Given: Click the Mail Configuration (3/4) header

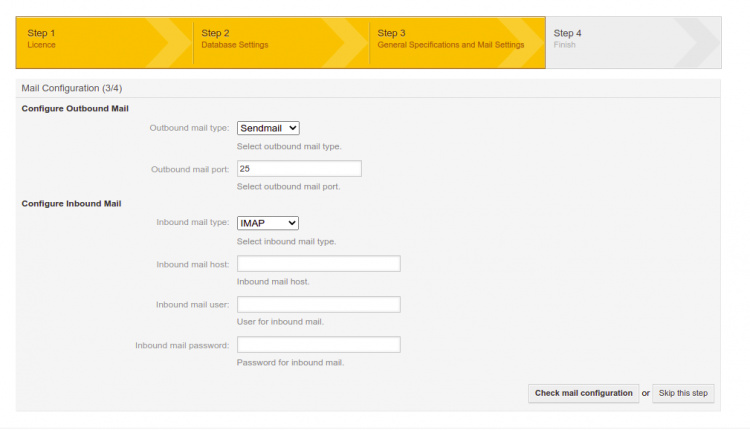Looking at the screenshot, I should click(x=72, y=89).
